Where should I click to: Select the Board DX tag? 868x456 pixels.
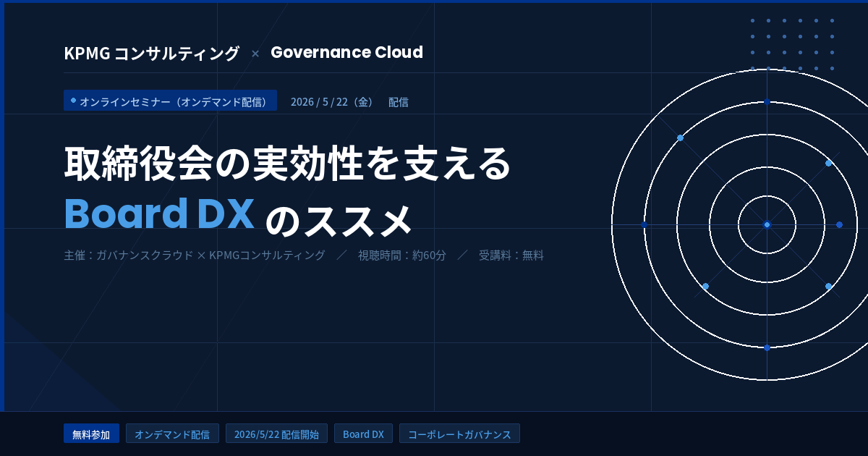click(363, 434)
